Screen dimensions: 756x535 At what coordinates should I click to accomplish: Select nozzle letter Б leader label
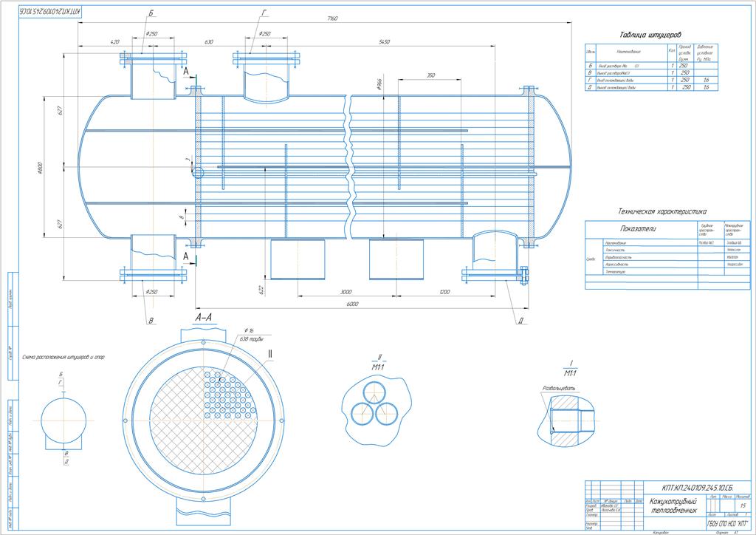coord(151,13)
